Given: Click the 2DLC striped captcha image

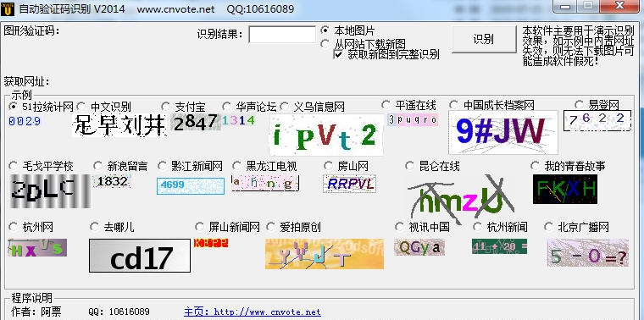Looking at the screenshot, I should tap(50, 191).
